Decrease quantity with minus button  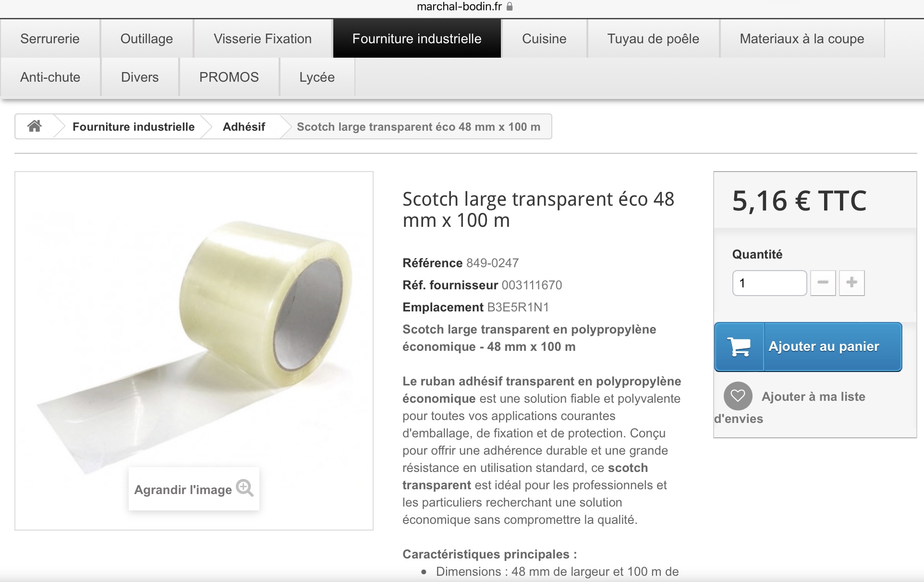tap(823, 283)
